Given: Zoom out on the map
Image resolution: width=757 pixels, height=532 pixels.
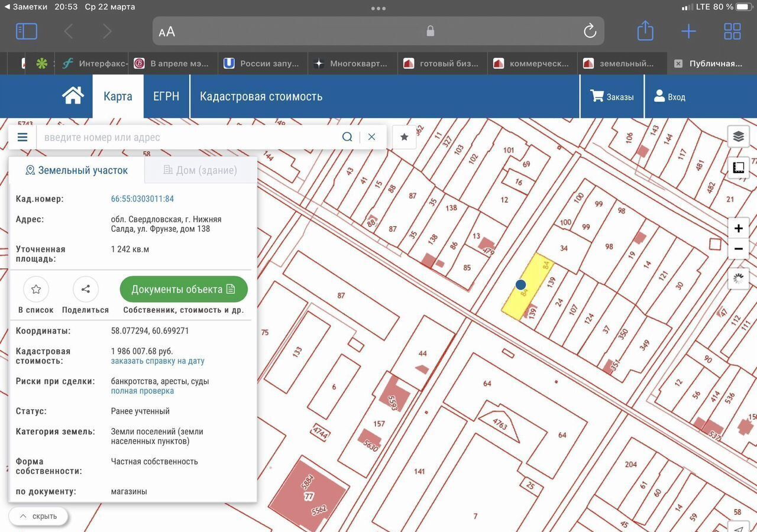Looking at the screenshot, I should tap(738, 249).
